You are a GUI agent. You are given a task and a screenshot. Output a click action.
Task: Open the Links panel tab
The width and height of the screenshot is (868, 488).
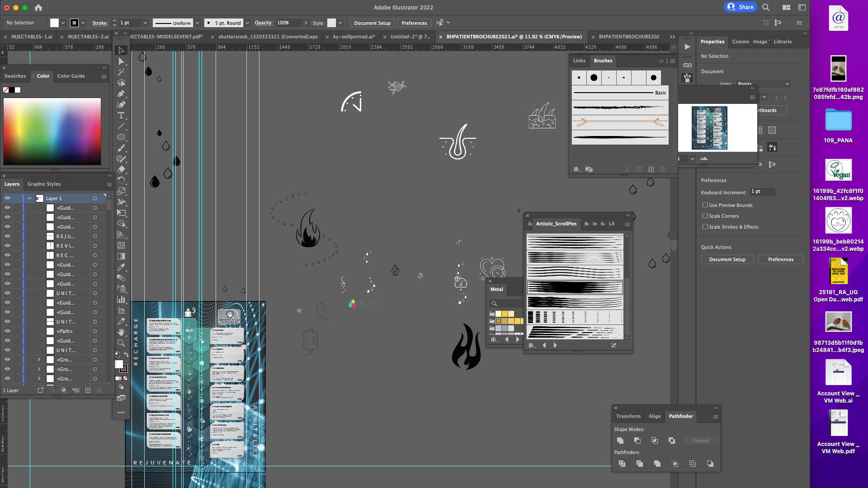click(579, 61)
